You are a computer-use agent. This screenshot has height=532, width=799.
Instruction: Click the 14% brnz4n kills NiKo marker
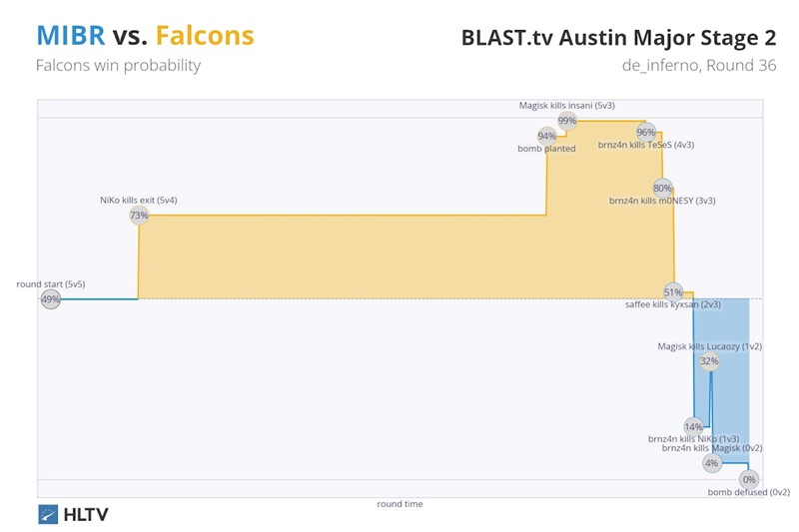[693, 426]
